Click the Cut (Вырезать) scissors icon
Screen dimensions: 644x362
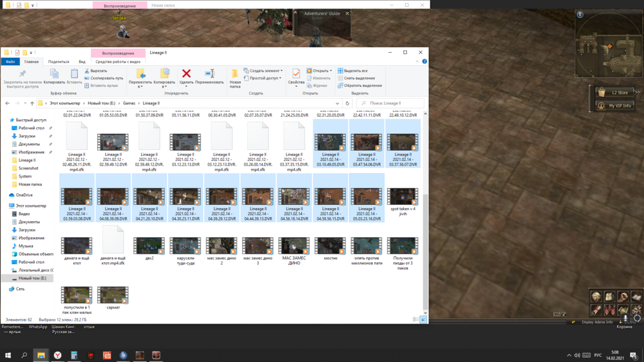tap(88, 71)
